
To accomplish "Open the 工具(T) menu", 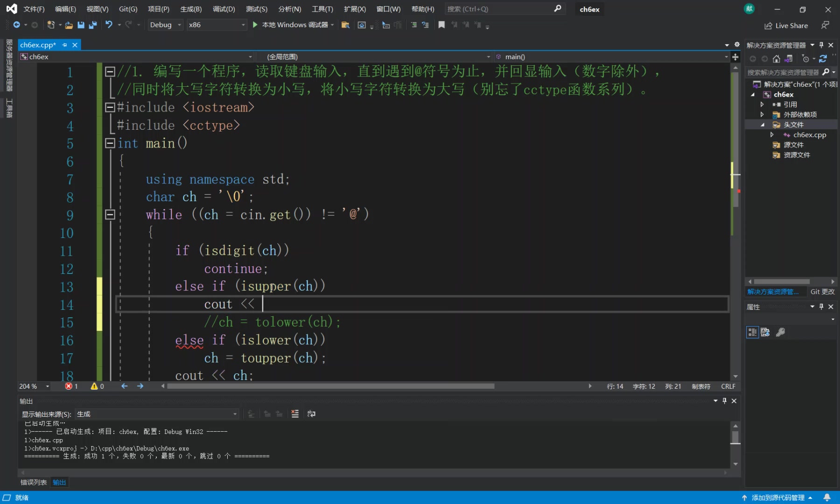I will [322, 9].
